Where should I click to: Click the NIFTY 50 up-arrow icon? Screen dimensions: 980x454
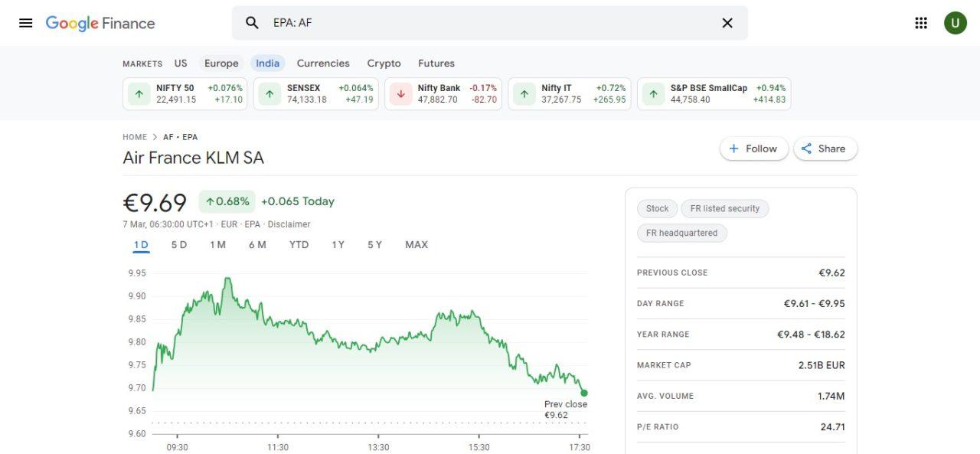(x=139, y=94)
